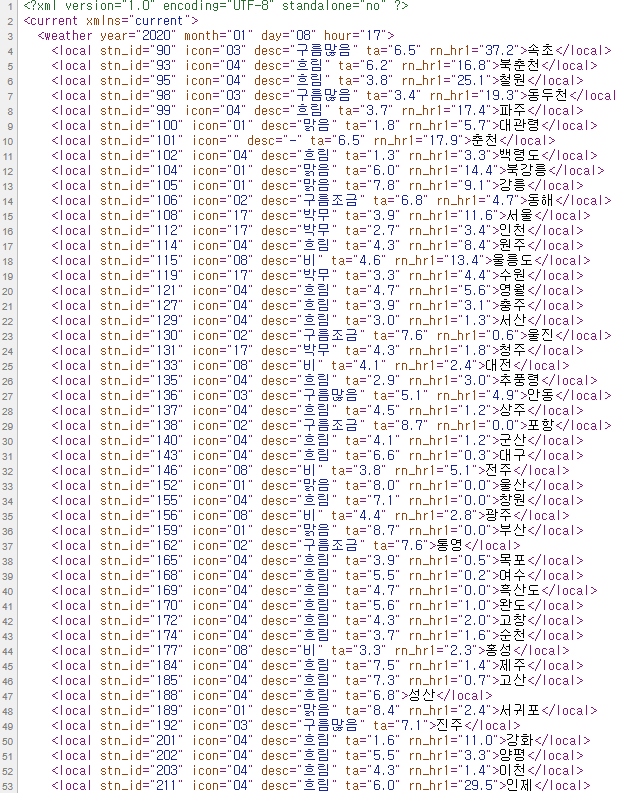619x793 pixels.
Task: Click station name 홍성
Action: click(499, 650)
